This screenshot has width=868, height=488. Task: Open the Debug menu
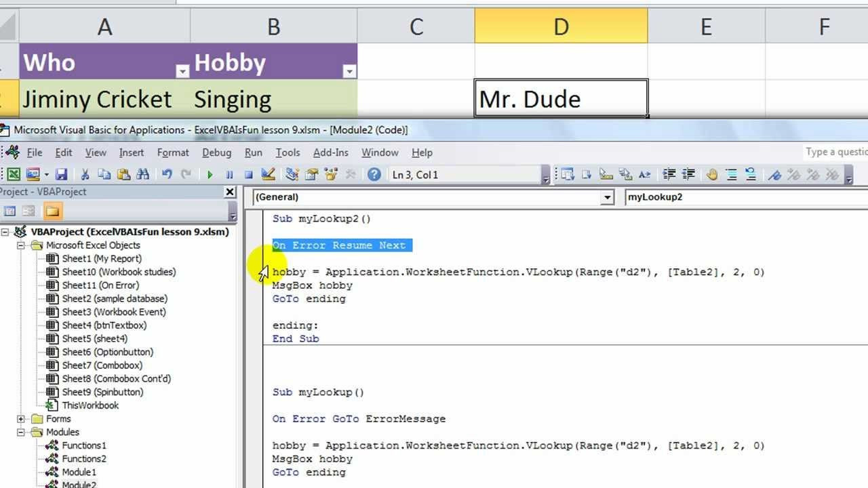[x=216, y=152]
